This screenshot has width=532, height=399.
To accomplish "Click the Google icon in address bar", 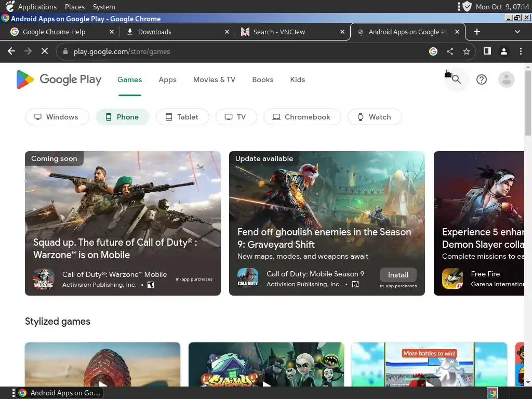I will 433,51.
